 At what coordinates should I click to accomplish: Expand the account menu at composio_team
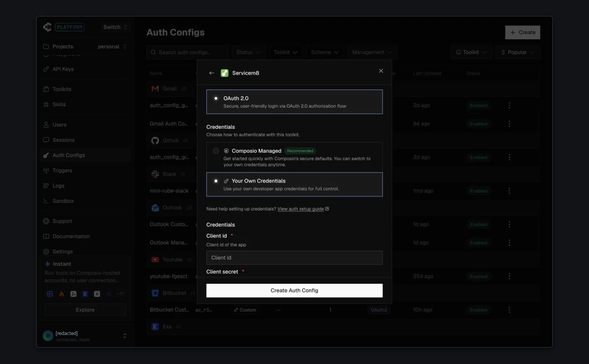pos(125,336)
